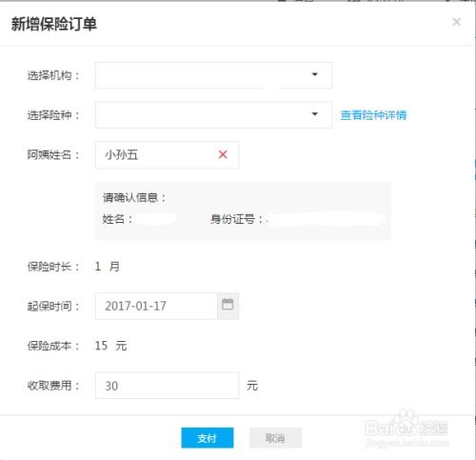Image resolution: width=476 pixels, height=460 pixels.
Task: Open the 查看险种详情 link
Action: coord(373,115)
